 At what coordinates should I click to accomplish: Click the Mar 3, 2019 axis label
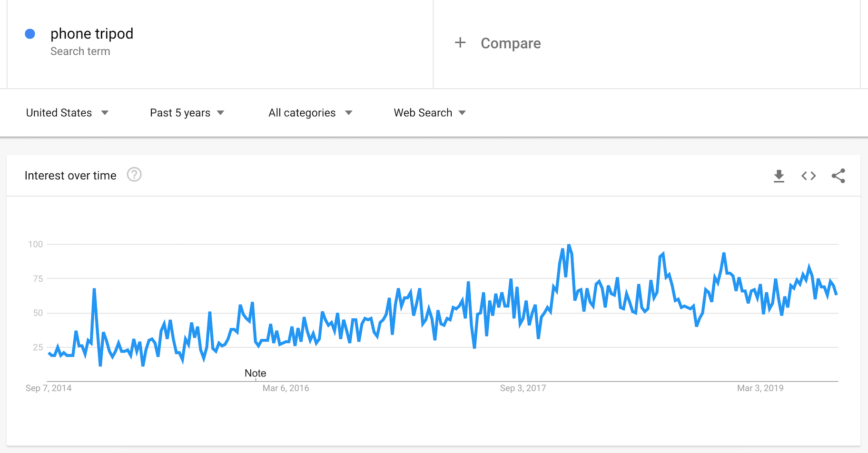[760, 388]
